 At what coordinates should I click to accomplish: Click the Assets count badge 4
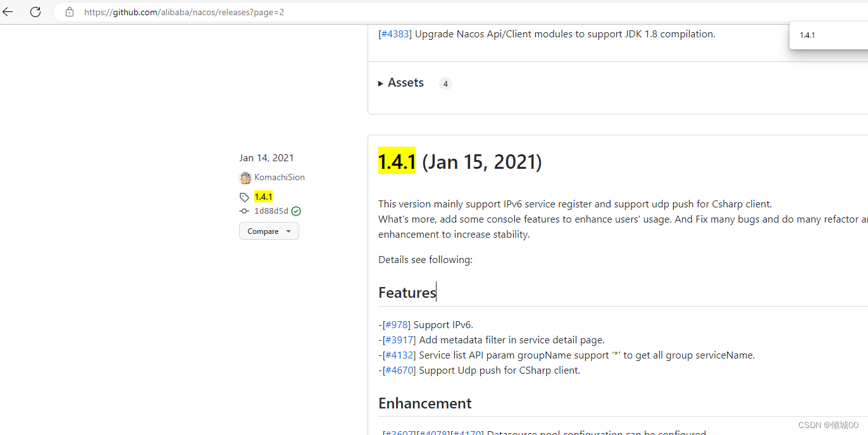[x=445, y=83]
